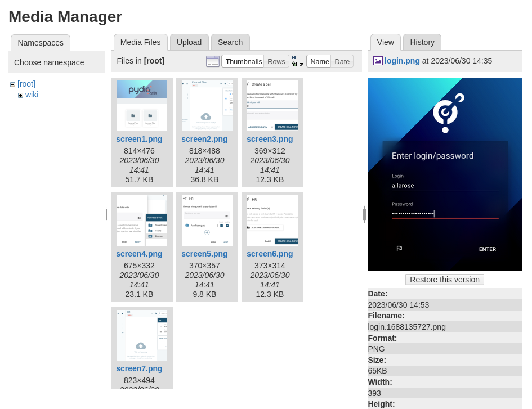Click the A-Z sort order icon
This screenshot has width=532, height=409.
[298, 61]
